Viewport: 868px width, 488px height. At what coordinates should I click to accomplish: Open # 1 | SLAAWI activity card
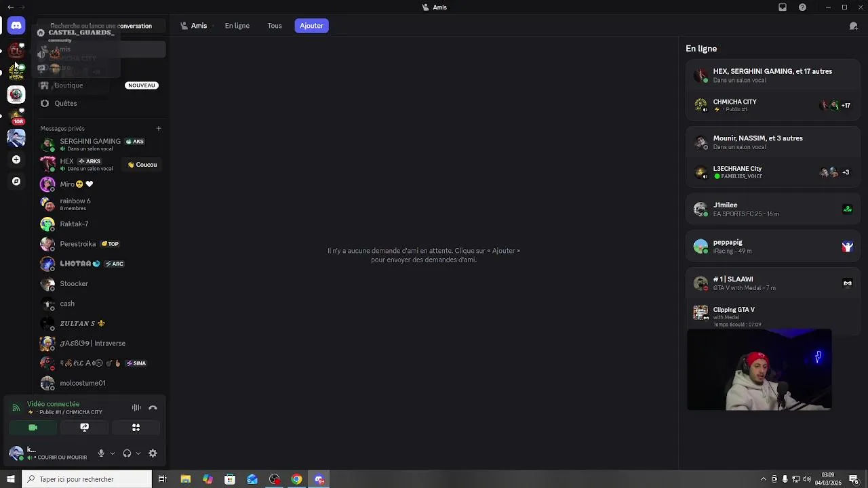click(x=773, y=283)
